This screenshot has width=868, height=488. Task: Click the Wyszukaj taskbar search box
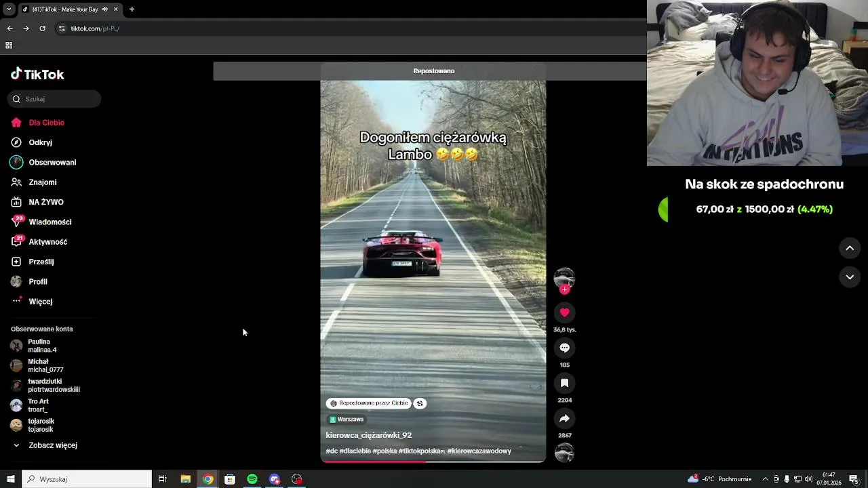[x=87, y=479]
